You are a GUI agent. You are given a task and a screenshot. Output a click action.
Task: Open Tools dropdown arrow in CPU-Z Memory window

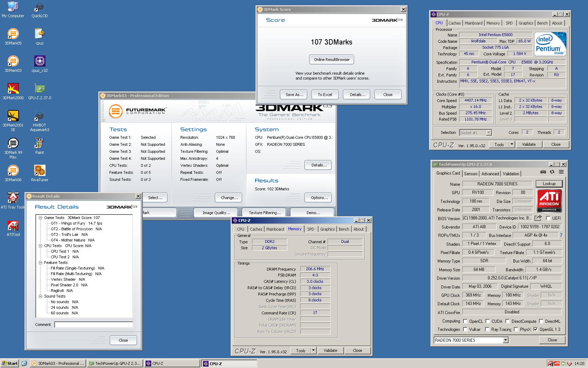coord(313,350)
